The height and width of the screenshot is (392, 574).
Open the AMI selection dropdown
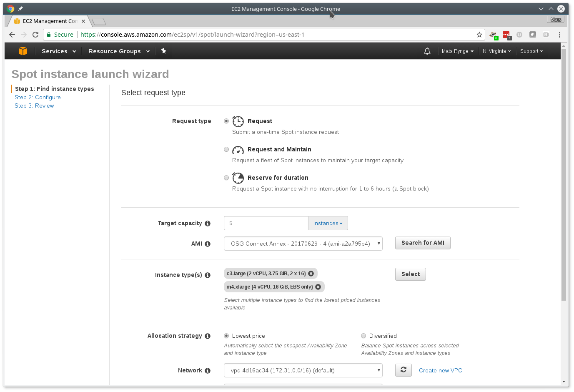point(303,244)
